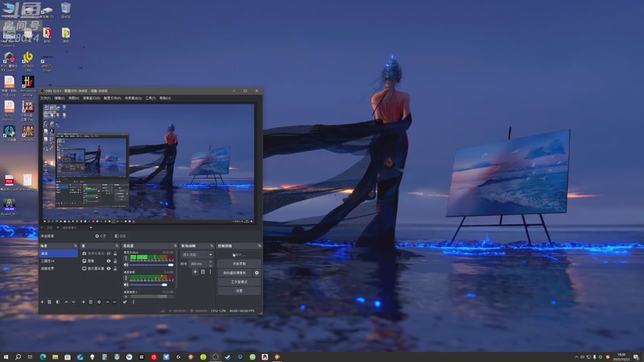Open the Recycle Bin desktop icon
Screen dimensions: 644x362
(66, 10)
